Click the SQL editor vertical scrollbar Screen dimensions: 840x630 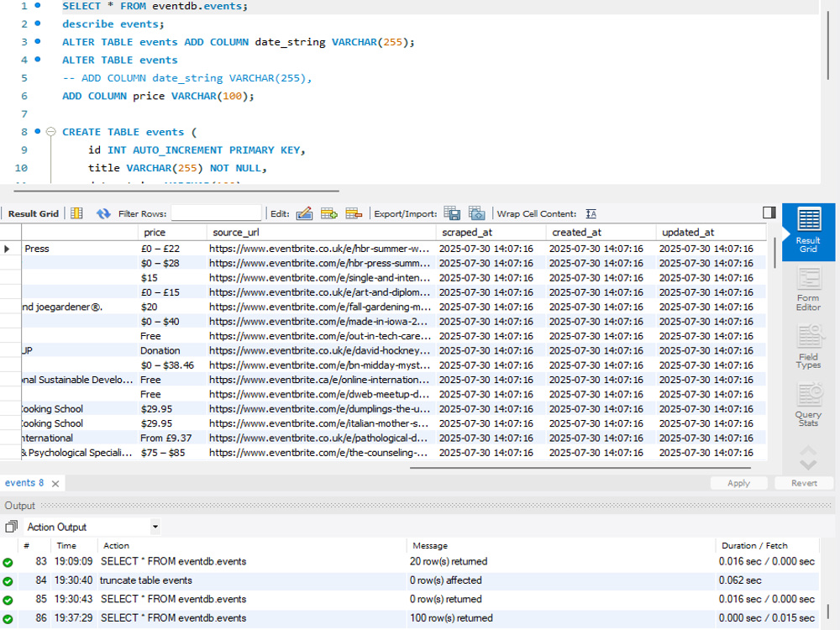tap(828, 45)
